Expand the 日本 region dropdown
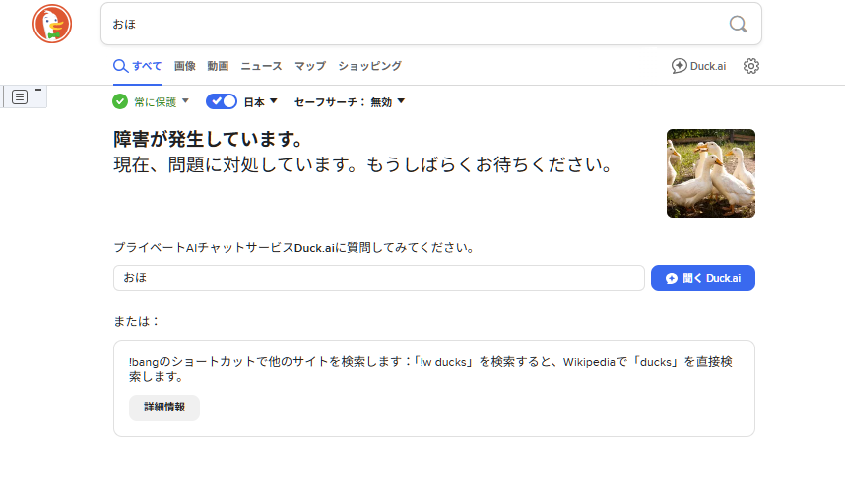The width and height of the screenshot is (845, 504). pyautogui.click(x=260, y=101)
